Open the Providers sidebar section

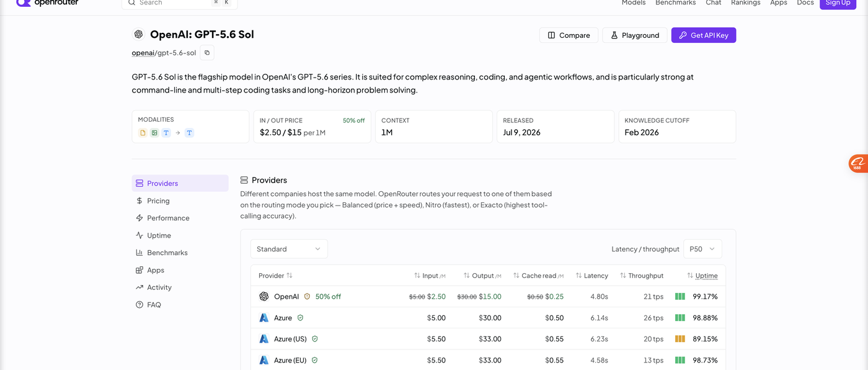(x=180, y=183)
